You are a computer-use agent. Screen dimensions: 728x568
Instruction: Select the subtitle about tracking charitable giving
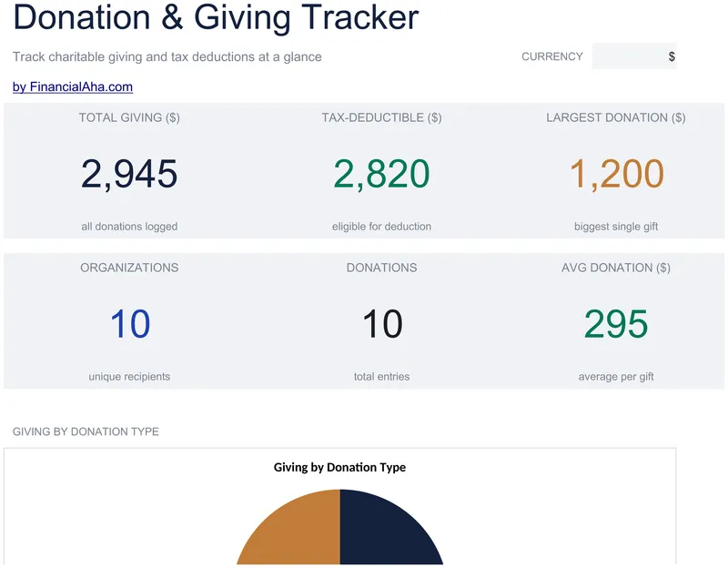[167, 56]
